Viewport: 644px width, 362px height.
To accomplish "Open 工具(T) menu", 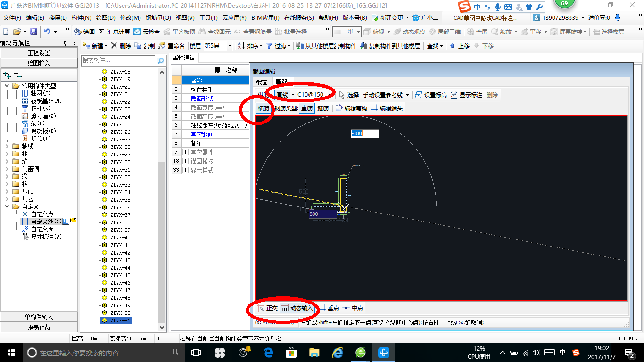I will (208, 18).
